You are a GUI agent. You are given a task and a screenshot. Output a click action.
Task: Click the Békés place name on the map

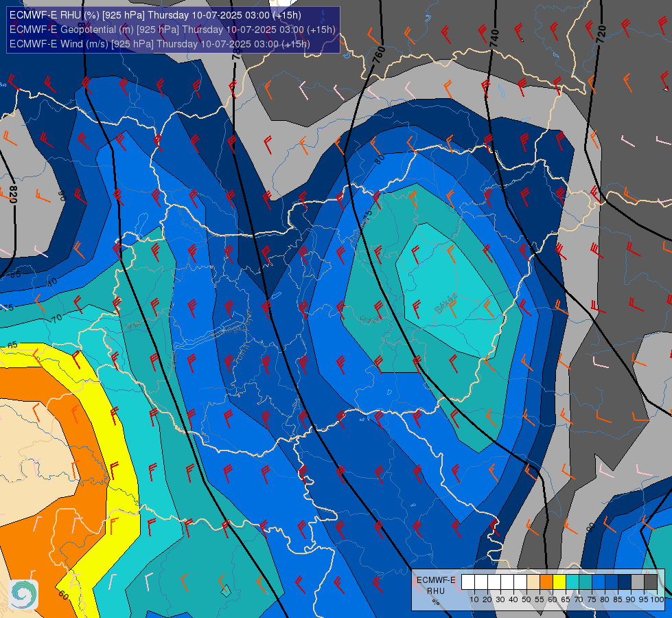point(445,304)
